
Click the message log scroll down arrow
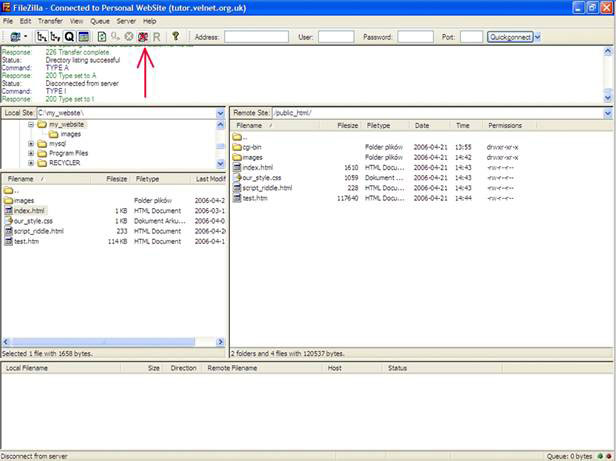click(608, 97)
